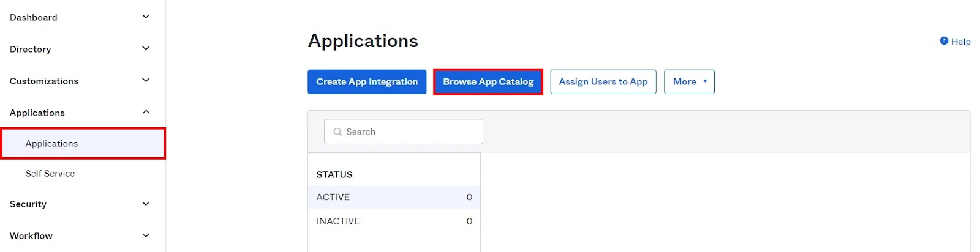
Task: Filter by INACTIVE status
Action: click(394, 221)
